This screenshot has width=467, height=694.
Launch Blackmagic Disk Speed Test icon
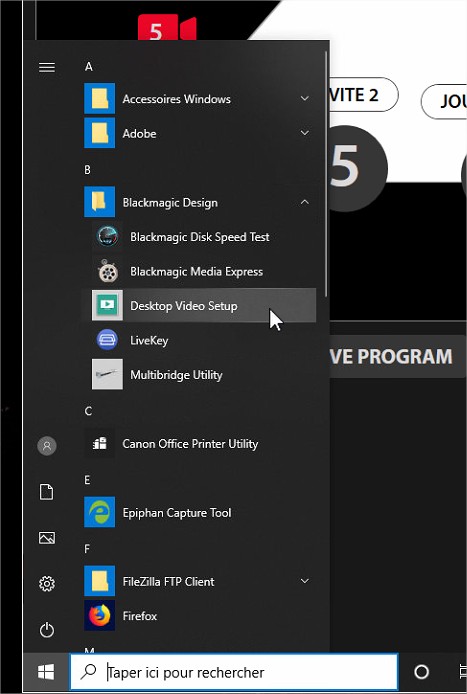pyautogui.click(x=107, y=237)
